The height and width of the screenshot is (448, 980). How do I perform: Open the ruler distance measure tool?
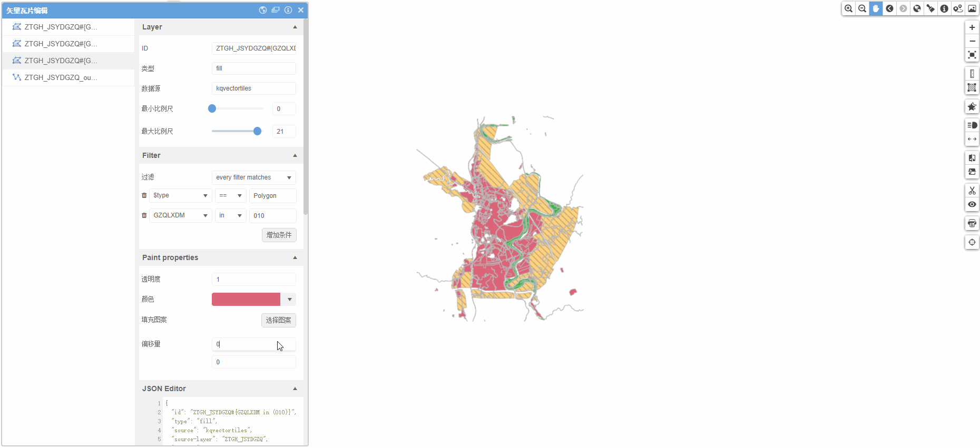972,74
